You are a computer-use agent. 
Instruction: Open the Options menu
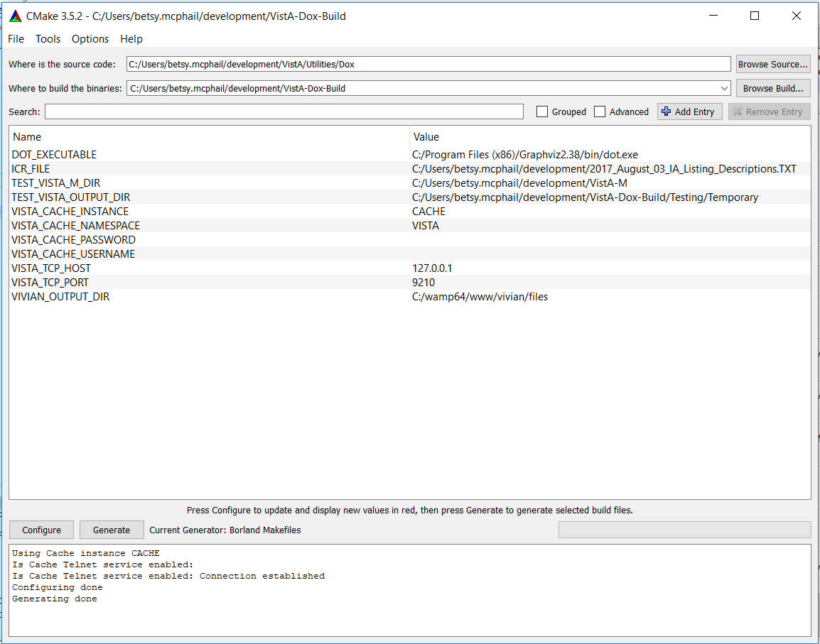90,39
